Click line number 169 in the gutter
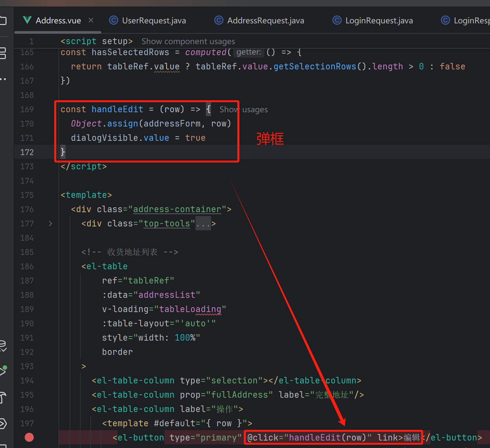The width and height of the screenshot is (490, 448). (27, 109)
